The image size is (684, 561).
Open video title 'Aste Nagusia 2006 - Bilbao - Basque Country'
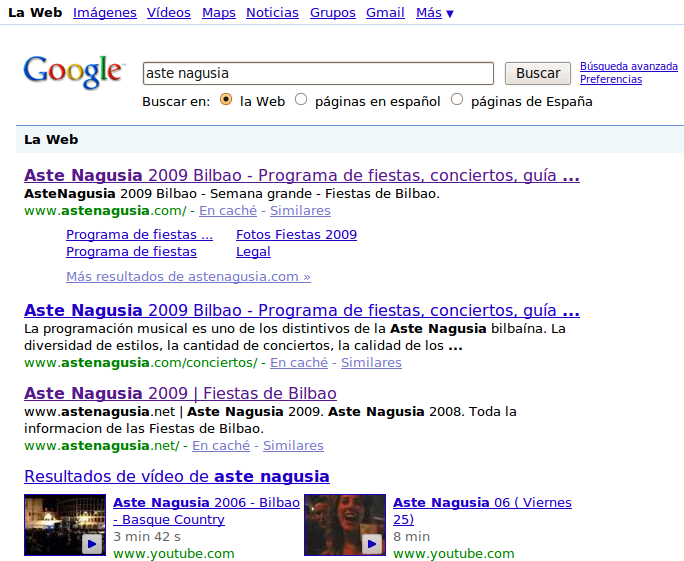point(206,511)
